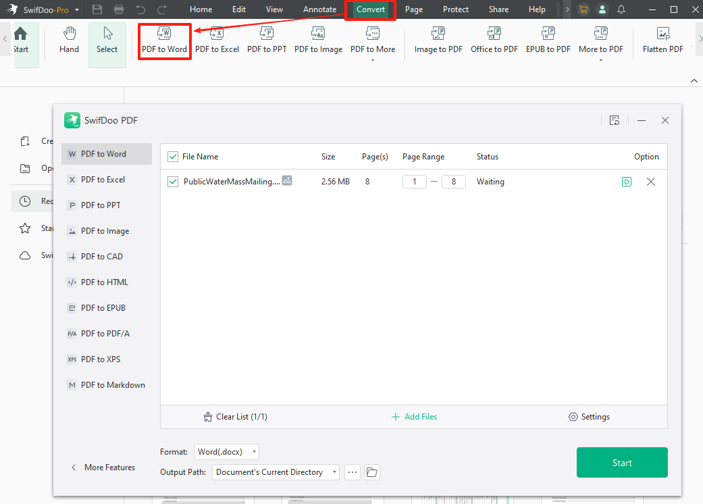Click Office to PDF ribbon button
The height and width of the screenshot is (504, 703).
[x=494, y=41]
